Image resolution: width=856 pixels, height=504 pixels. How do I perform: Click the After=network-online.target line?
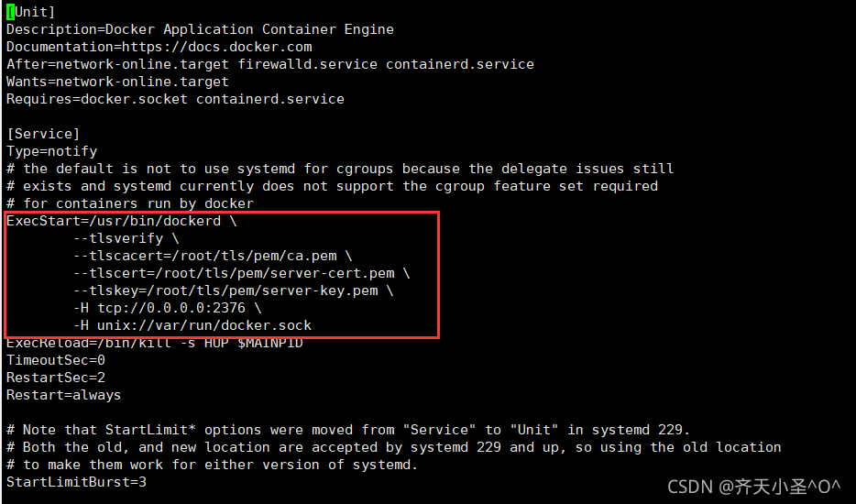[x=269, y=64]
